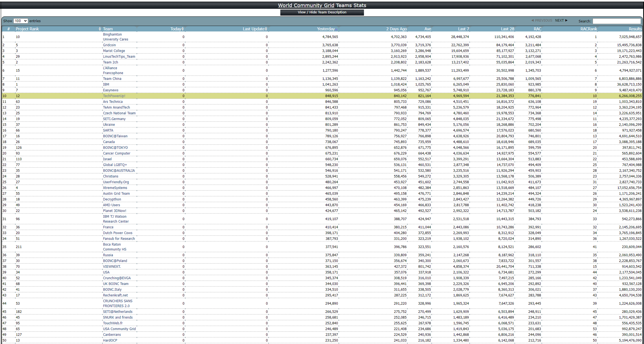The height and width of the screenshot is (344, 644).
Task: Open the Global LGBTQ+ team link
Action: click(115, 165)
